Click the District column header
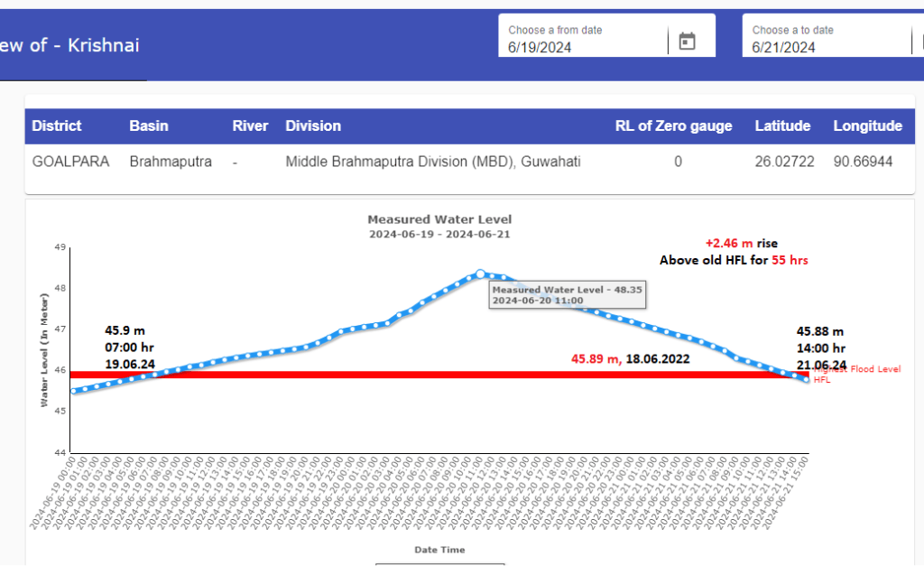924x584 pixels. (x=57, y=126)
